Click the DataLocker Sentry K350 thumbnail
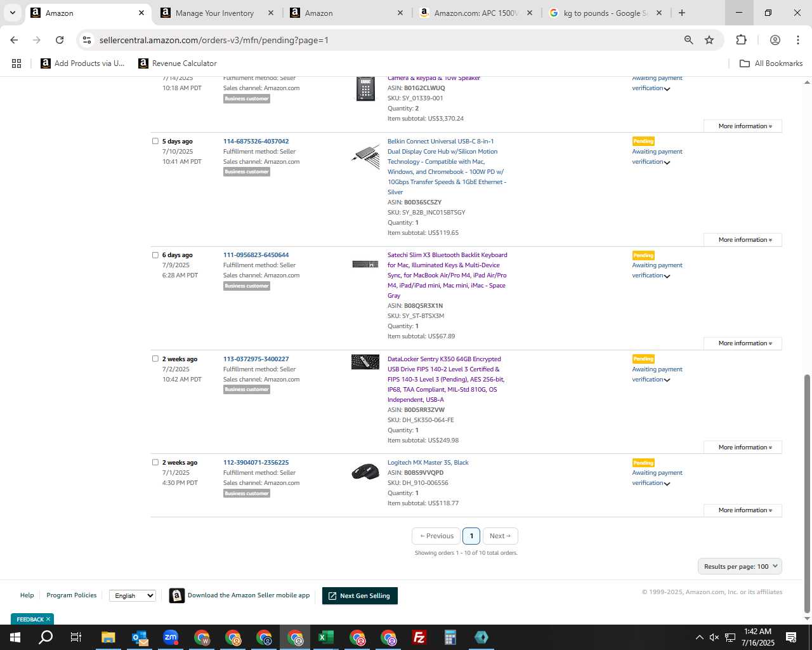Viewport: 812px width, 650px height. tap(365, 362)
